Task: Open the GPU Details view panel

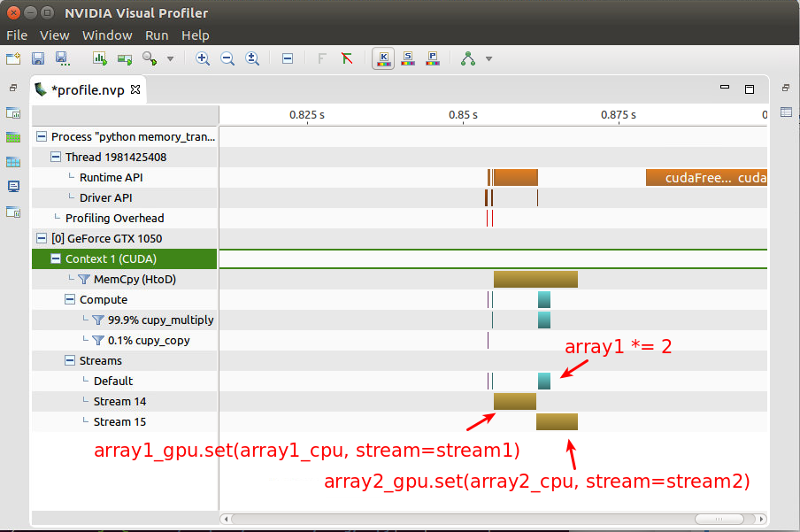Action: click(12, 137)
